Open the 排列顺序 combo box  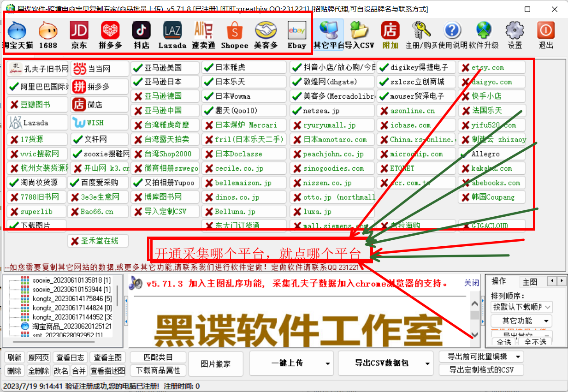[521, 307]
